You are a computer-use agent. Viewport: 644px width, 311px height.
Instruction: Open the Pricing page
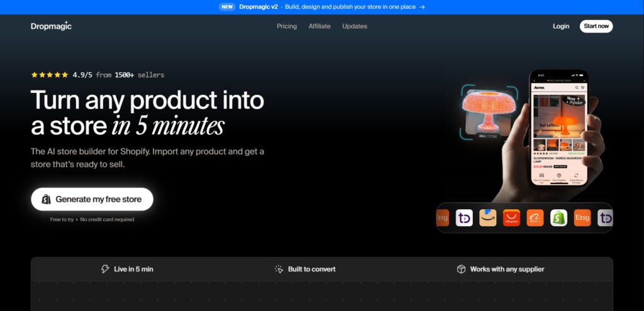(287, 26)
